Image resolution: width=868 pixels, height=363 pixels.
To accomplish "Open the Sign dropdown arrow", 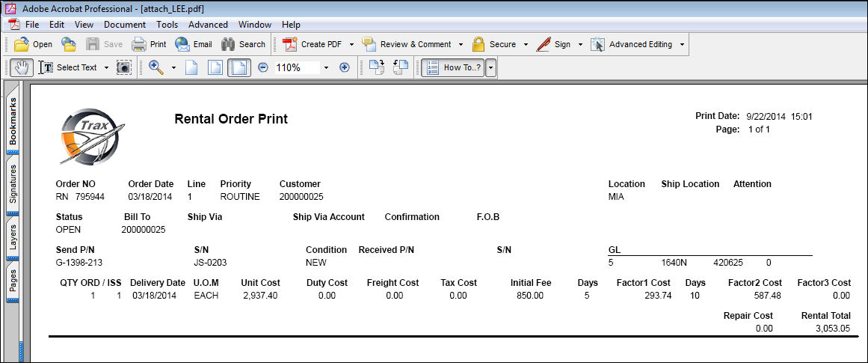I will [x=580, y=44].
